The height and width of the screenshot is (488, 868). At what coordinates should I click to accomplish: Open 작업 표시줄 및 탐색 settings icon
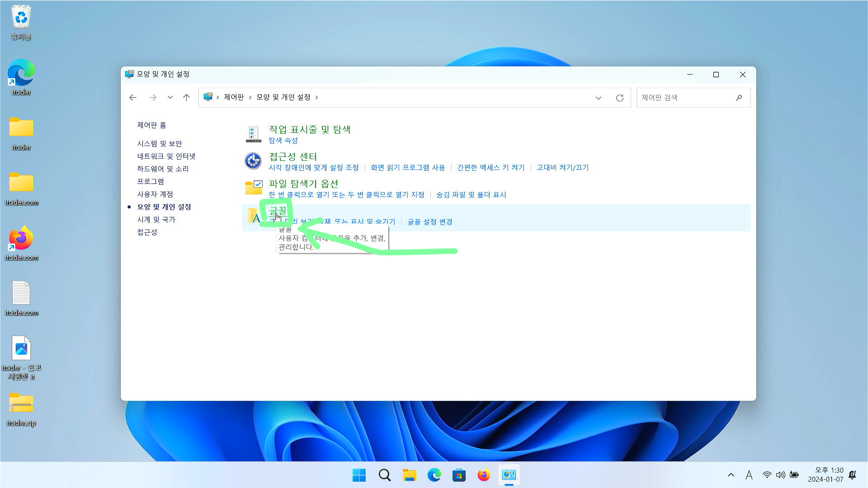253,134
